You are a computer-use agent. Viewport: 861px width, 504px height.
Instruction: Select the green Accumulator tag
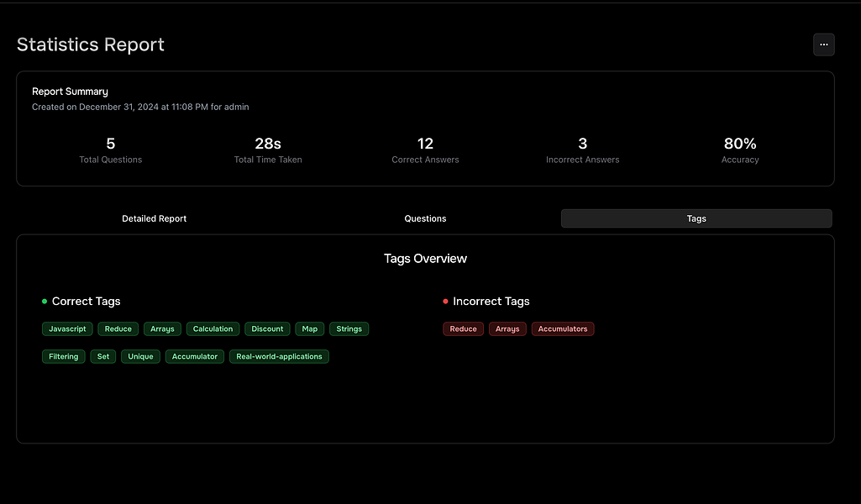(x=195, y=356)
